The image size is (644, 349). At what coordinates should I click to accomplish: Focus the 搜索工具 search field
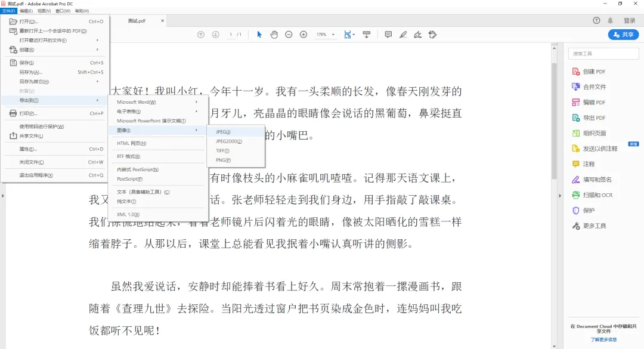(603, 54)
